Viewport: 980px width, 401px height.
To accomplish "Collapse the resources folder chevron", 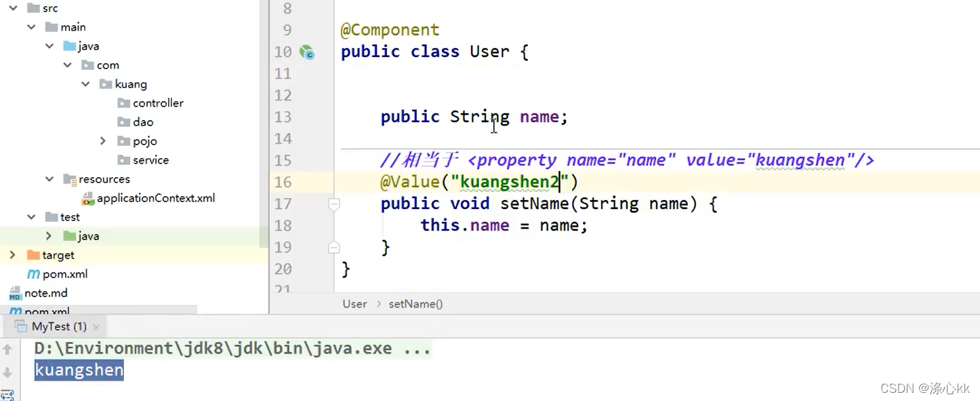I will coord(49,179).
